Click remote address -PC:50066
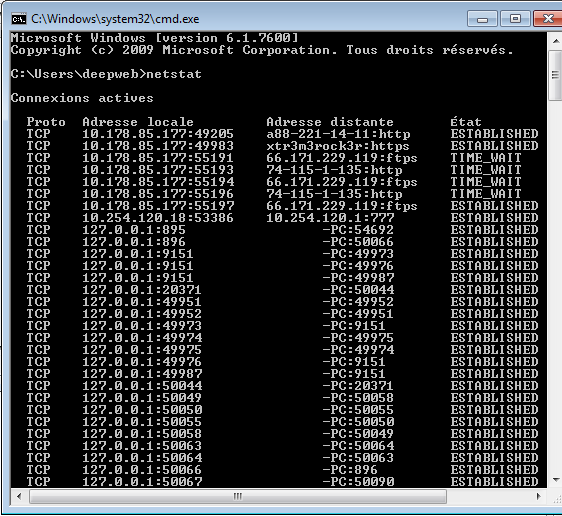The height and width of the screenshot is (516, 562). coord(358,242)
